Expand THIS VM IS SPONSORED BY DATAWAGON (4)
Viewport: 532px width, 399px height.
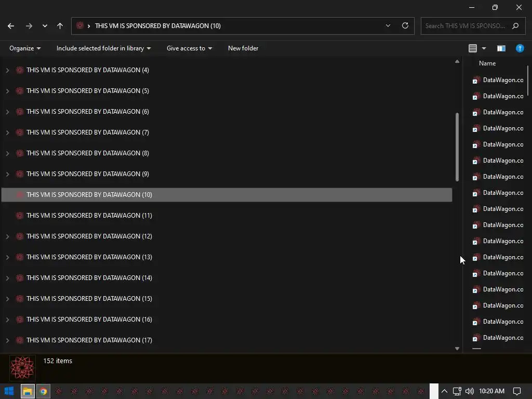[x=7, y=70]
